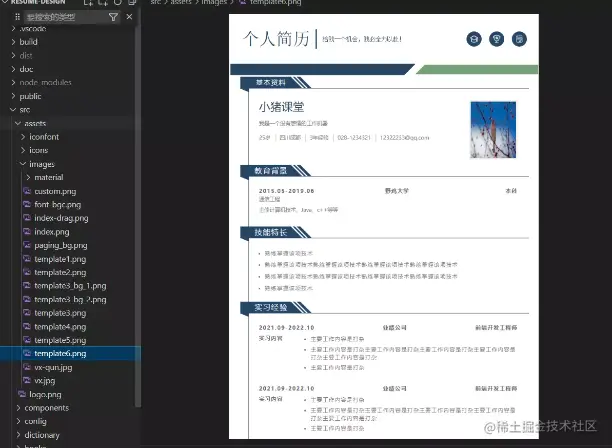Click the image file icon beside logo.png
The width and height of the screenshot is (612, 448).
point(22,394)
